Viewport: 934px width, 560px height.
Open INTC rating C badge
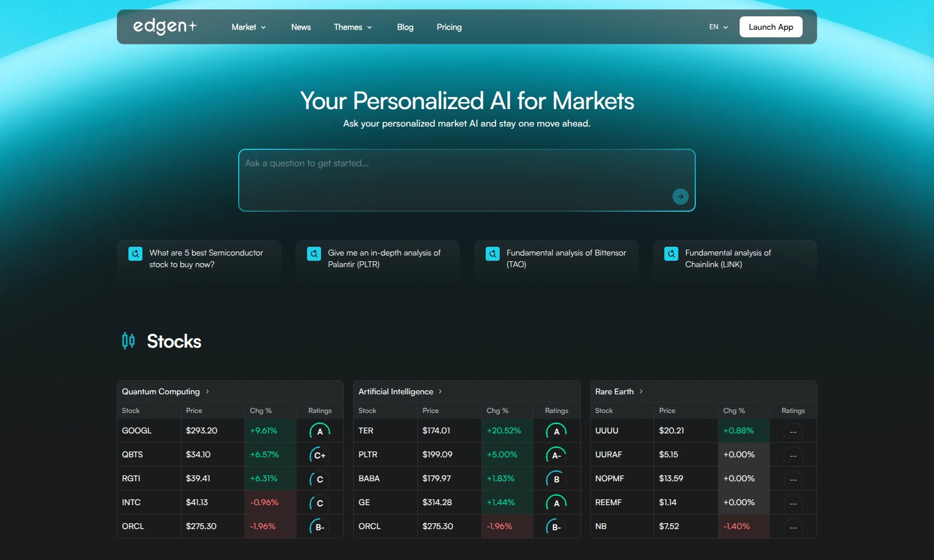tap(320, 503)
